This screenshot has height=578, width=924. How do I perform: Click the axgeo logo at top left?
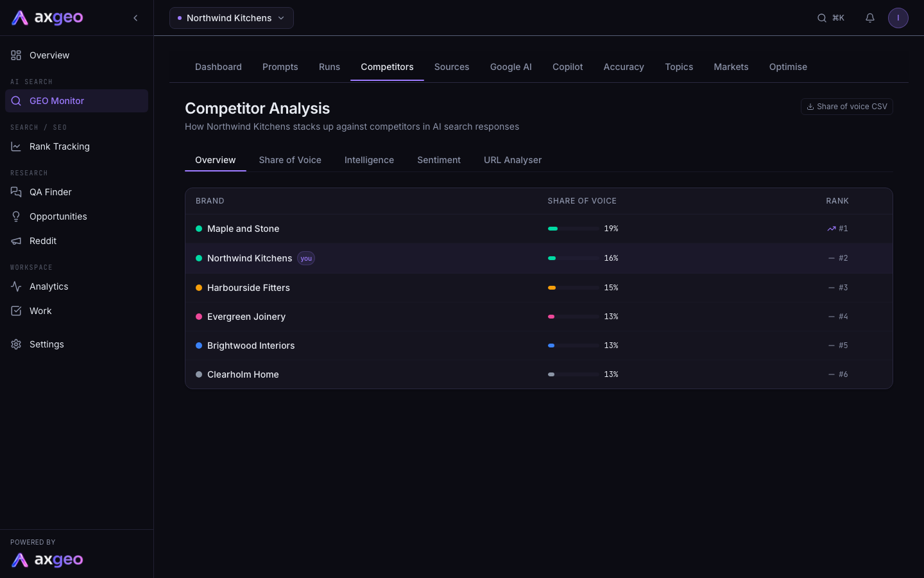[x=47, y=18]
